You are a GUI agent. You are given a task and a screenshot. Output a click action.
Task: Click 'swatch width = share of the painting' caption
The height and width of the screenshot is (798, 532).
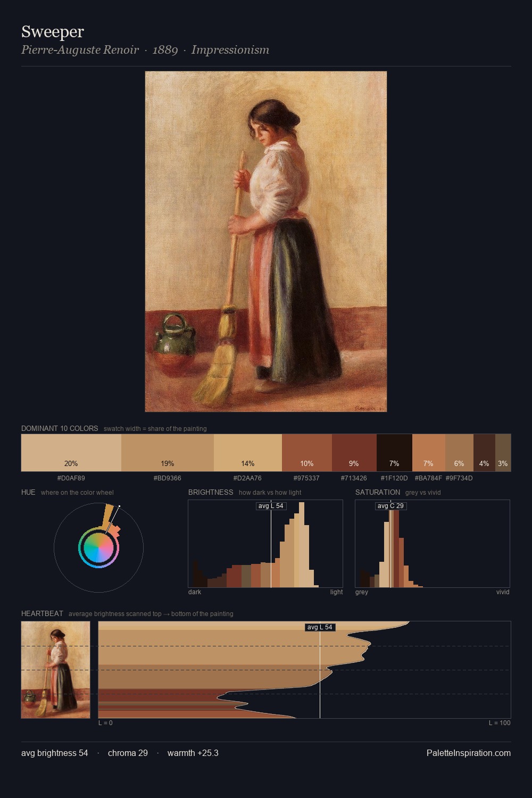point(155,429)
